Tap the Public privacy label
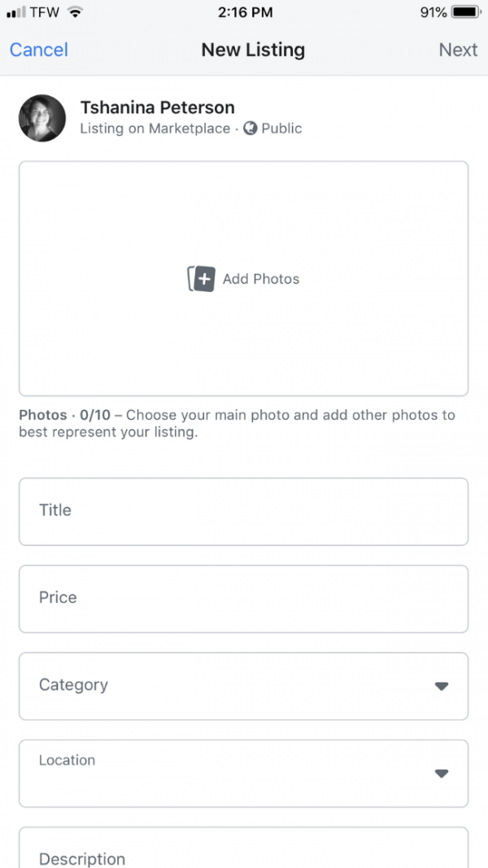The height and width of the screenshot is (868, 488). (281, 129)
